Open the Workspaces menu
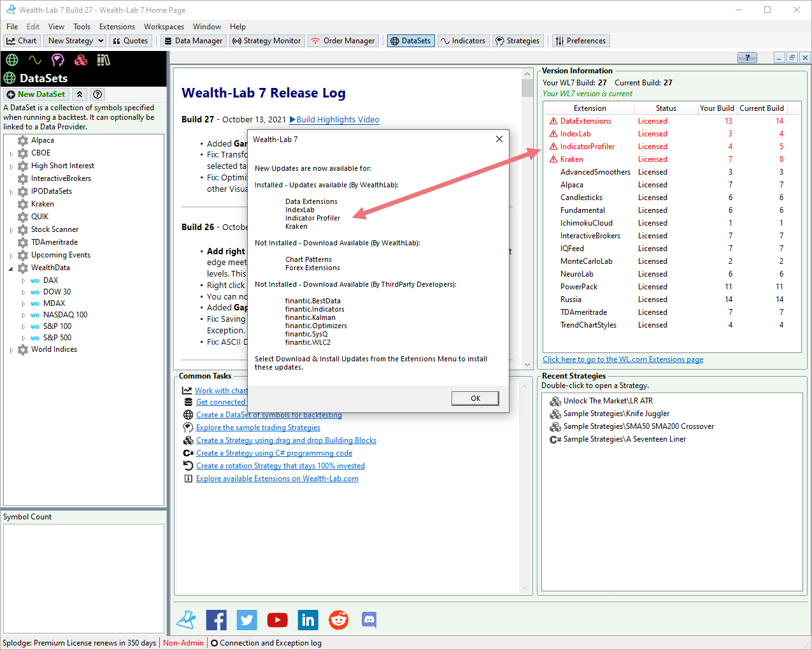The width and height of the screenshot is (812, 650). pyautogui.click(x=164, y=27)
